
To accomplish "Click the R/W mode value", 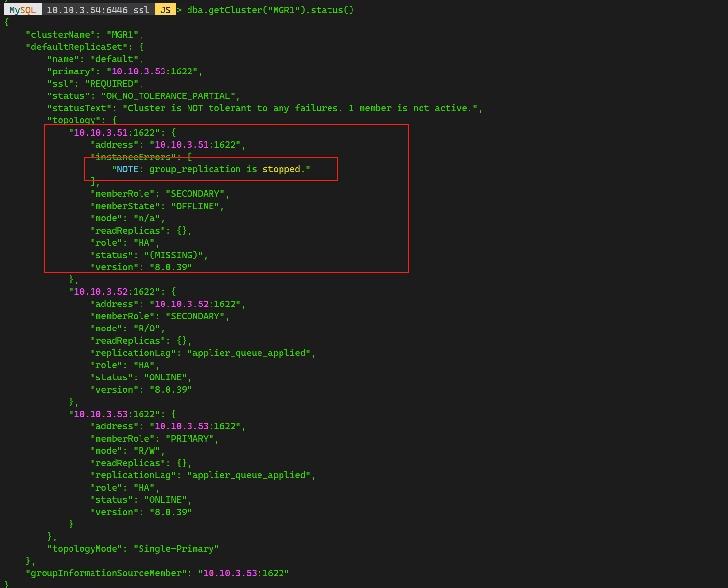I will [x=146, y=451].
